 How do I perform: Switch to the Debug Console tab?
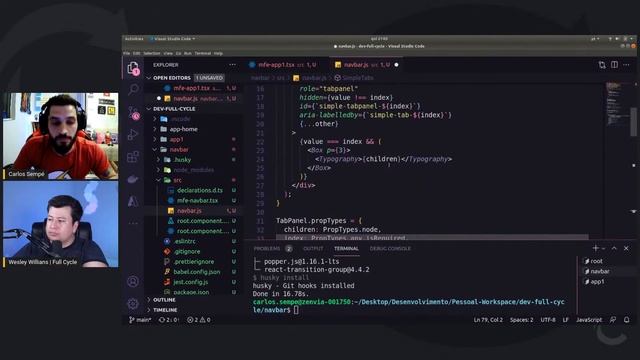pos(390,249)
